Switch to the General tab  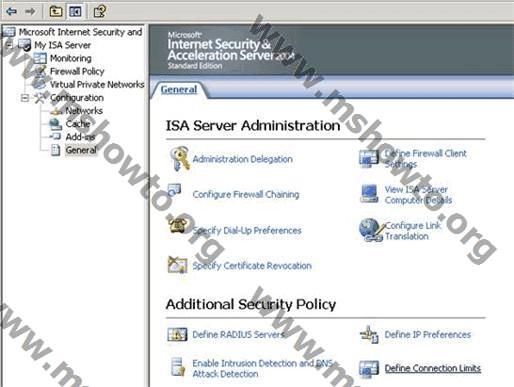point(179,90)
